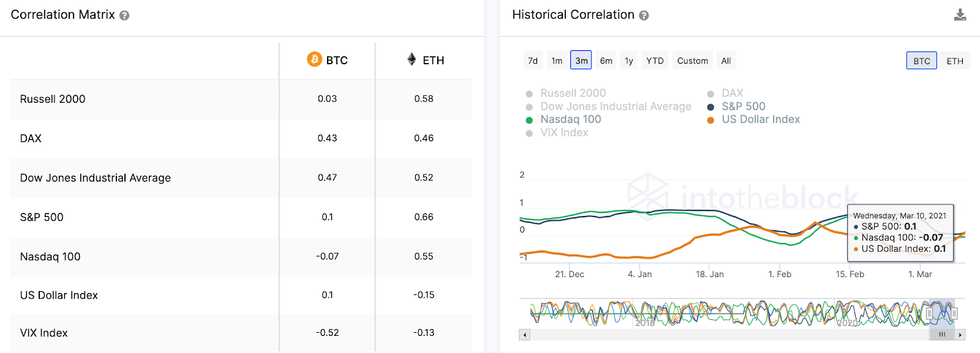Grab the left navigator range handle
Screen dimensions: 980x353
click(929, 313)
